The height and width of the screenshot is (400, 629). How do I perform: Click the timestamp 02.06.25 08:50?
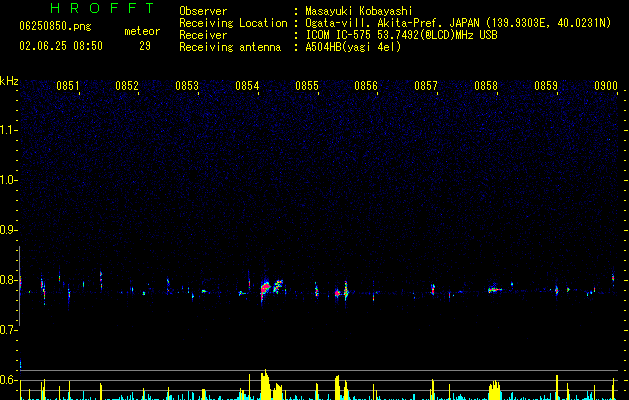[x=61, y=46]
